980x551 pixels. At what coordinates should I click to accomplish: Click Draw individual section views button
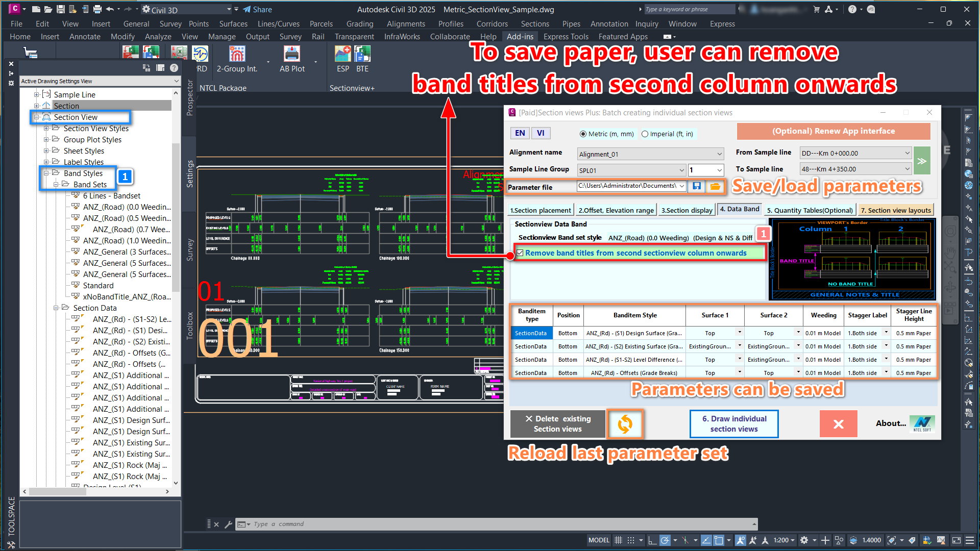[734, 424]
